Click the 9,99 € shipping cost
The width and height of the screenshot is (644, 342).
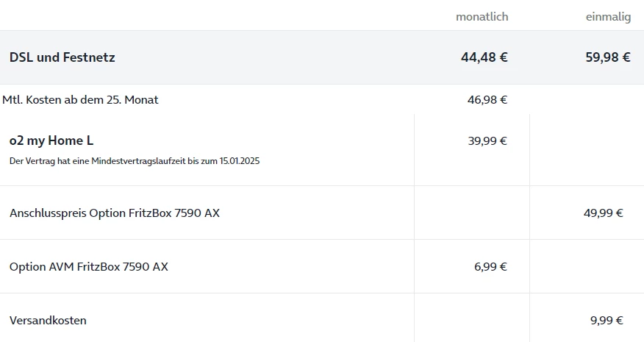[x=607, y=320]
